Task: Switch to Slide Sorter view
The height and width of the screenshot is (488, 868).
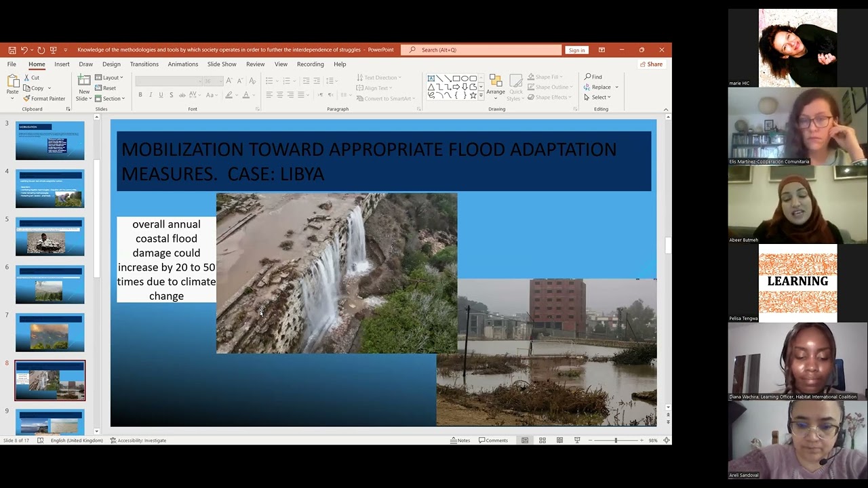Action: pyautogui.click(x=542, y=441)
